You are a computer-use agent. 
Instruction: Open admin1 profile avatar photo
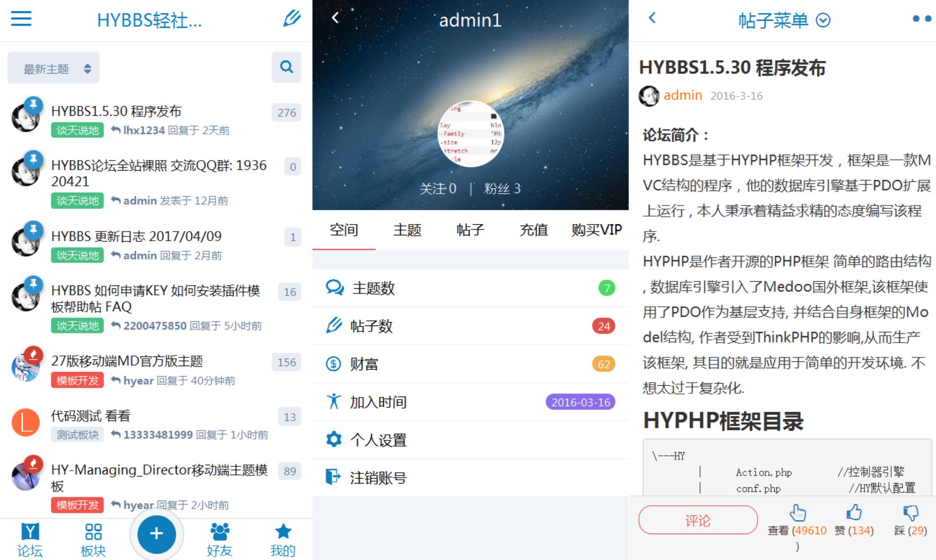(x=471, y=135)
